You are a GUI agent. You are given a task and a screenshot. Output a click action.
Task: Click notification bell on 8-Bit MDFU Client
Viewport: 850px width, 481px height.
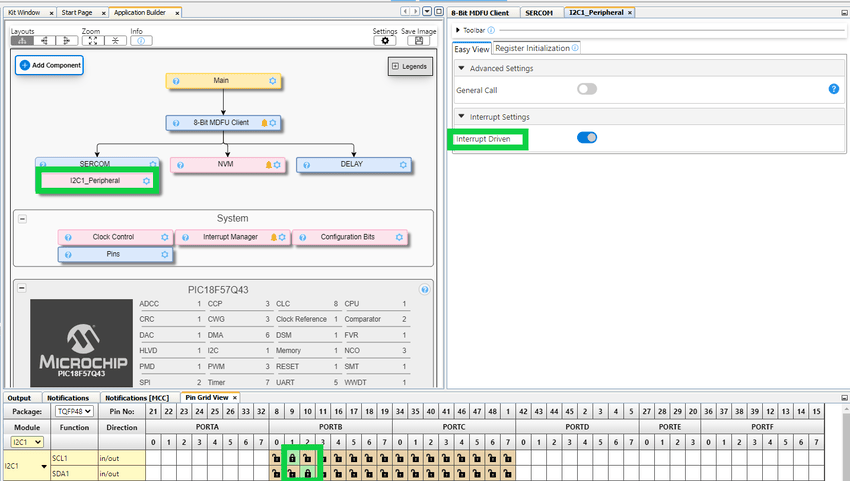[x=264, y=123]
